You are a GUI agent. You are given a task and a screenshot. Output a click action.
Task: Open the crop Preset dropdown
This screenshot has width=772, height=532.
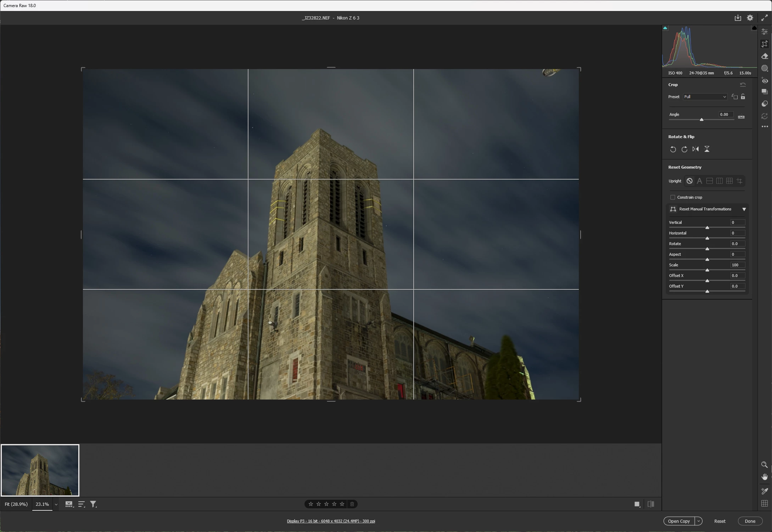(705, 97)
